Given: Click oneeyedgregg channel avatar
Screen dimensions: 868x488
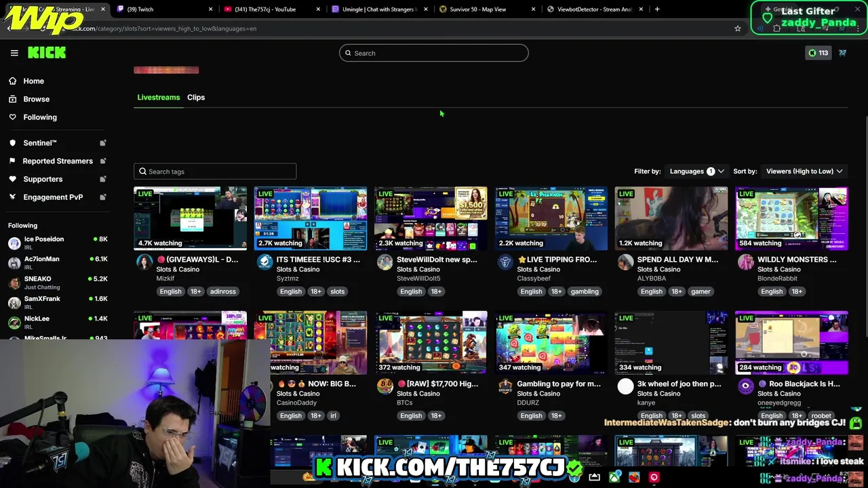Looking at the screenshot, I should pos(746,386).
